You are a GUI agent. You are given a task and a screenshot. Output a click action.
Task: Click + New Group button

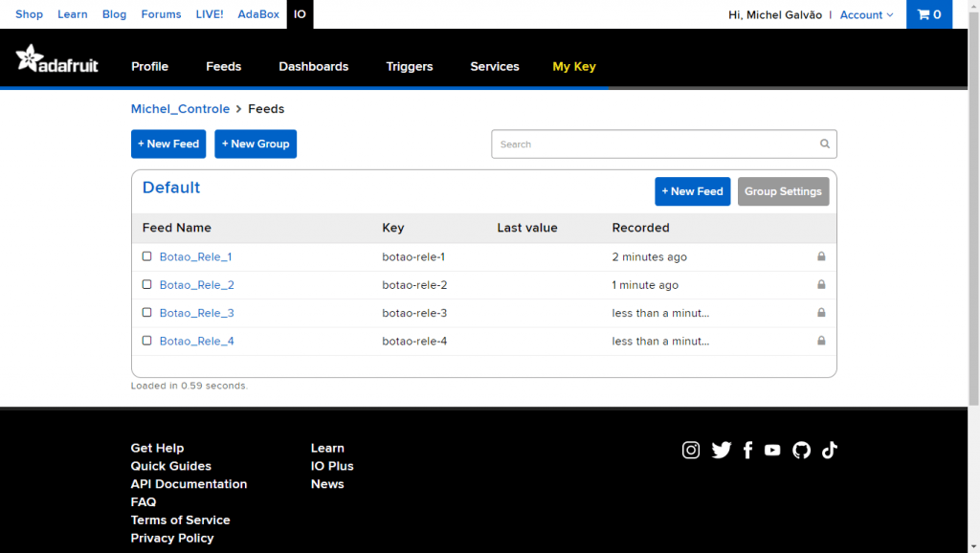click(x=256, y=144)
